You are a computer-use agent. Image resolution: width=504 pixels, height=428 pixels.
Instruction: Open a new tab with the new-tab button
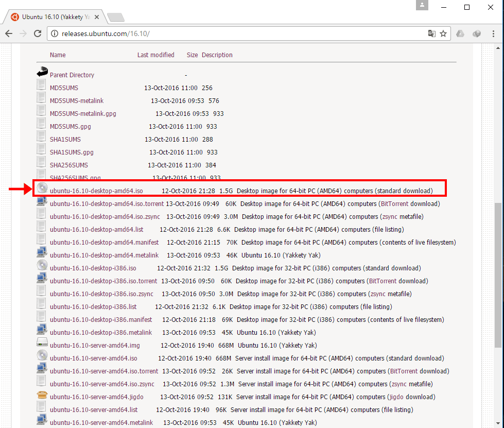[x=116, y=17]
